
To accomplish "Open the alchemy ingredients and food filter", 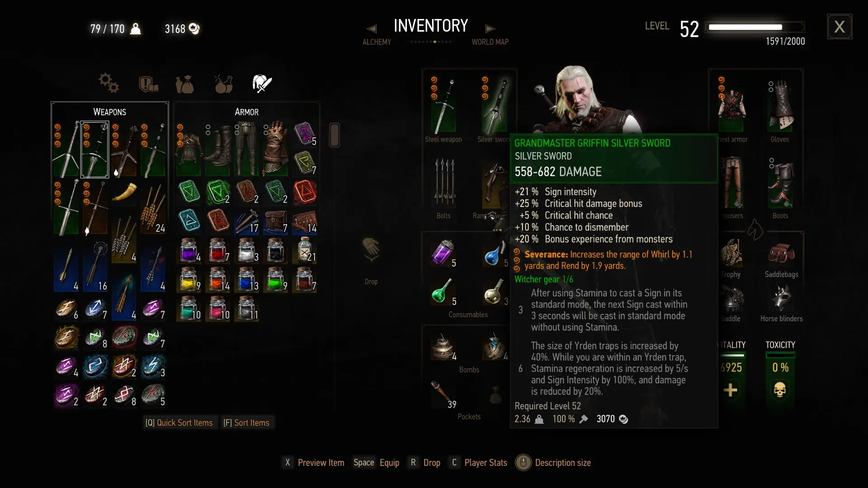I will pyautogui.click(x=223, y=84).
